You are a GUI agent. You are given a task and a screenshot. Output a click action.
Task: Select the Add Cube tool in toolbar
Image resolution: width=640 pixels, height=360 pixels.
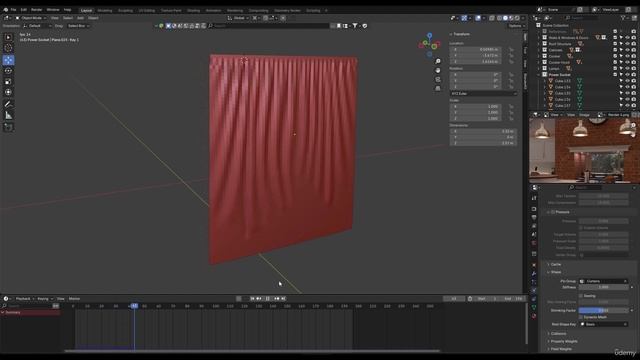point(8,127)
